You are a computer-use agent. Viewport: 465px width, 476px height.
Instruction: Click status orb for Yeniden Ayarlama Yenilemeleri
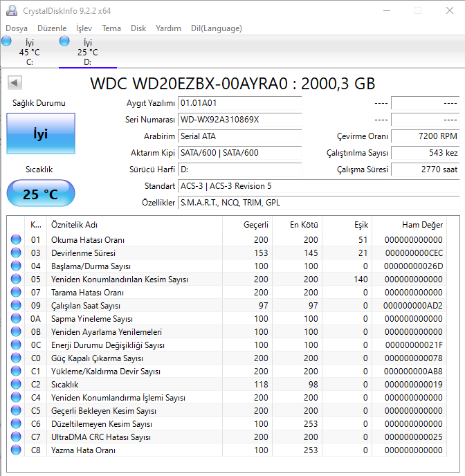click(16, 331)
